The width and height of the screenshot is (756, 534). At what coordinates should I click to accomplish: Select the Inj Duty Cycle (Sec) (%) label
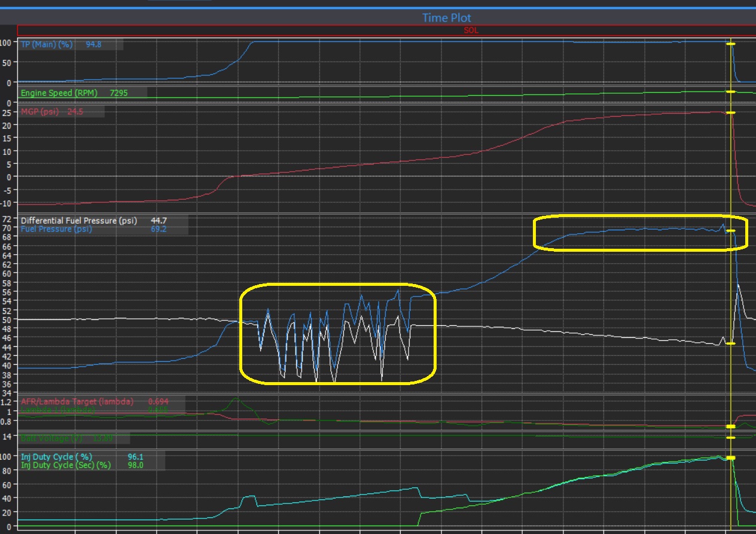click(66, 465)
